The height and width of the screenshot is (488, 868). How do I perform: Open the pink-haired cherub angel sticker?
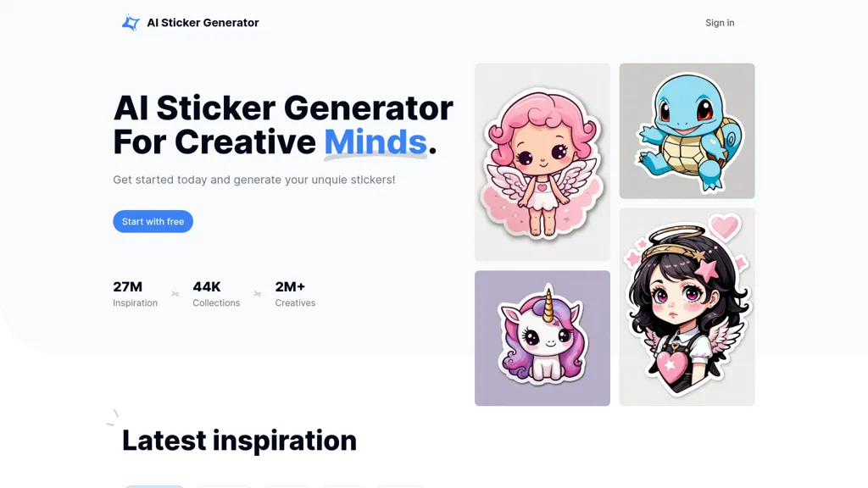(542, 162)
